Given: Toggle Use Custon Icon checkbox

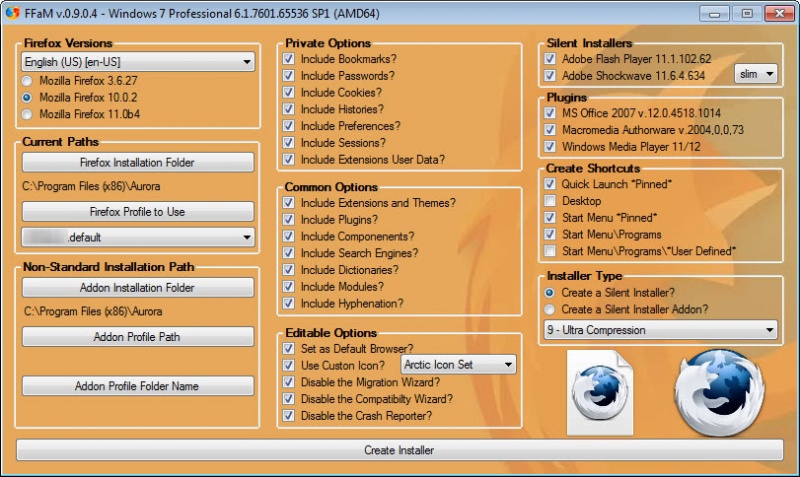Looking at the screenshot, I should click(289, 365).
